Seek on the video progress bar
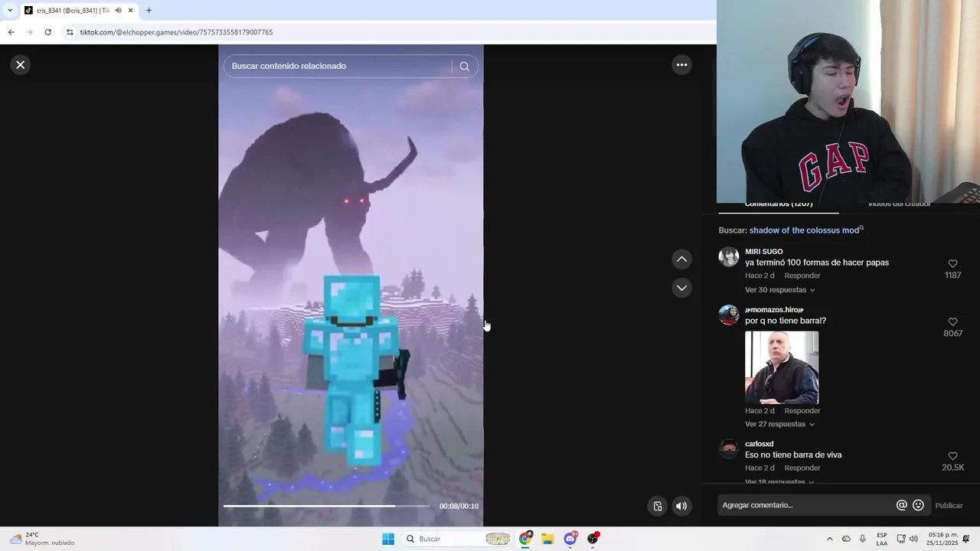Image resolution: width=980 pixels, height=551 pixels. tap(326, 506)
